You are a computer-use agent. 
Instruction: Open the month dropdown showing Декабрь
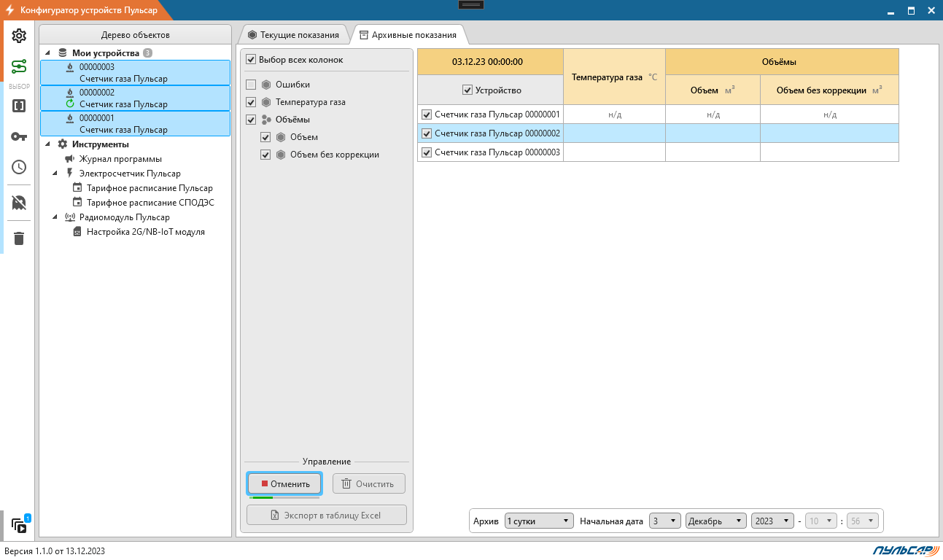[716, 521]
